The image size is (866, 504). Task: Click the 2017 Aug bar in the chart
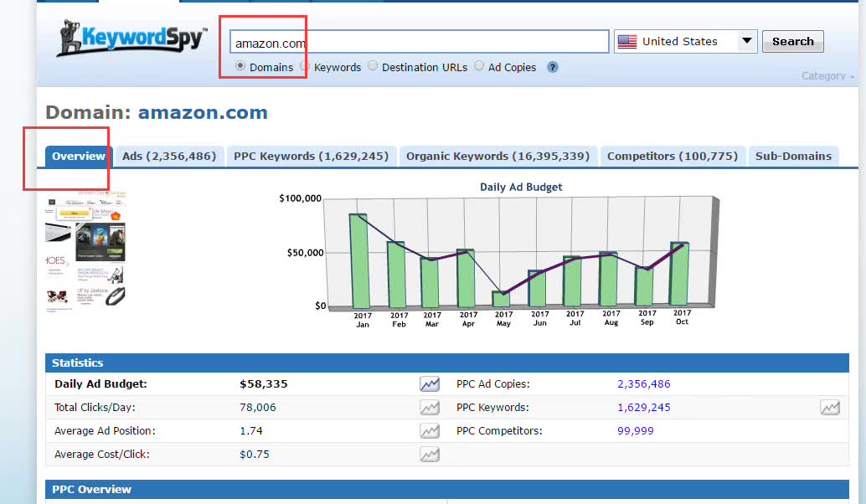[x=608, y=279]
